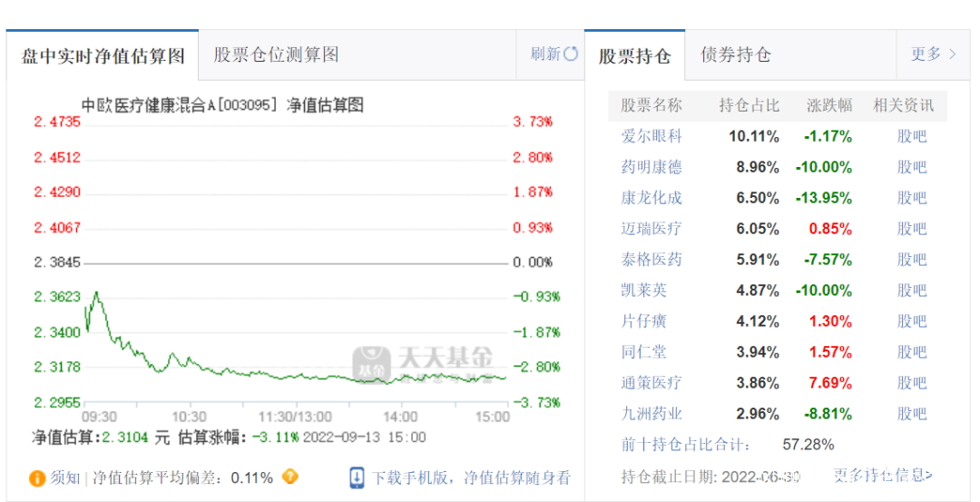The width and height of the screenshot is (980, 502).
Task: Open 股吧 link for 通策医疗
Action: pyautogui.click(x=912, y=383)
